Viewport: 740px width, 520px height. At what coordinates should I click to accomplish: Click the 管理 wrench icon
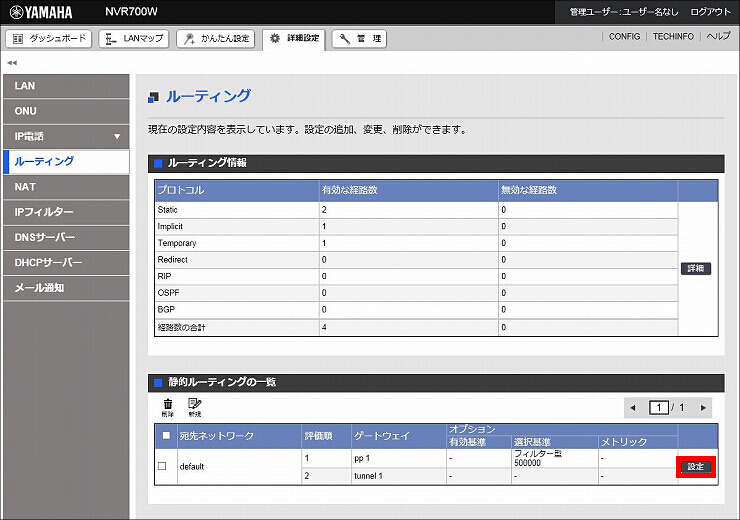point(345,39)
